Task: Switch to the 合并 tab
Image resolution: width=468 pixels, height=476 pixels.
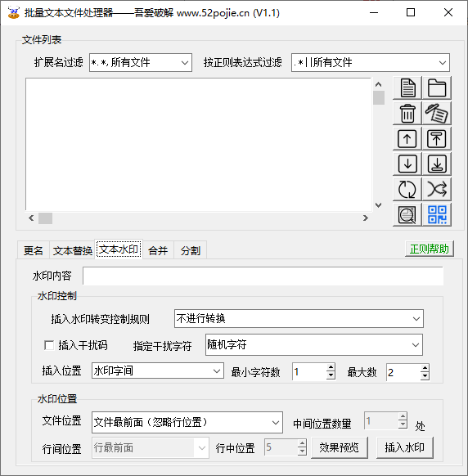Action: tap(158, 251)
